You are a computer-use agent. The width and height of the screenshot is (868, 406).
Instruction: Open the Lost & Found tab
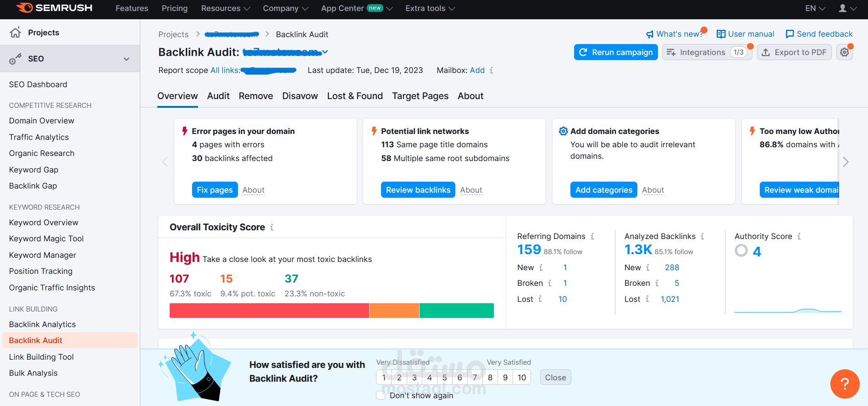click(355, 96)
